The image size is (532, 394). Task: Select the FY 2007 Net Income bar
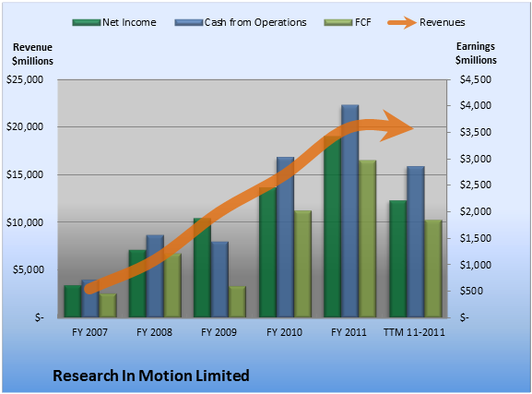click(73, 302)
